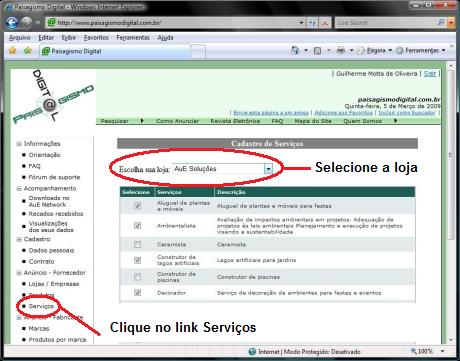Click the Stop loading red X icon
This screenshot has width=460, height=361.
(325, 23)
